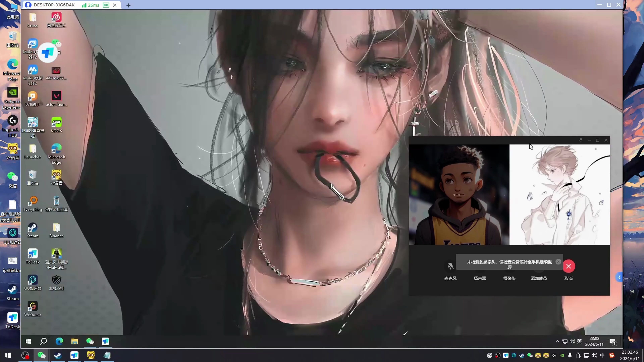Image resolution: width=644 pixels, height=362 pixels.
Task: Click the red 取消 cancel call button
Action: (569, 266)
